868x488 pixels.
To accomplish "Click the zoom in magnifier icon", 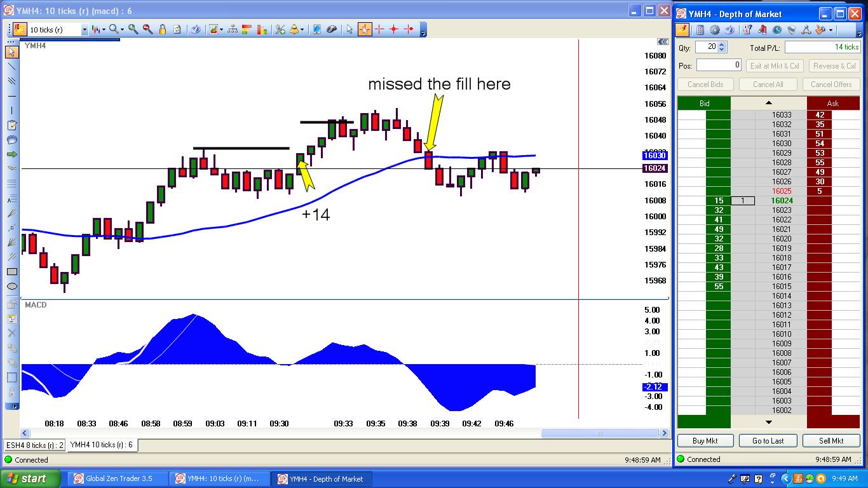I will pyautogui.click(x=133, y=29).
